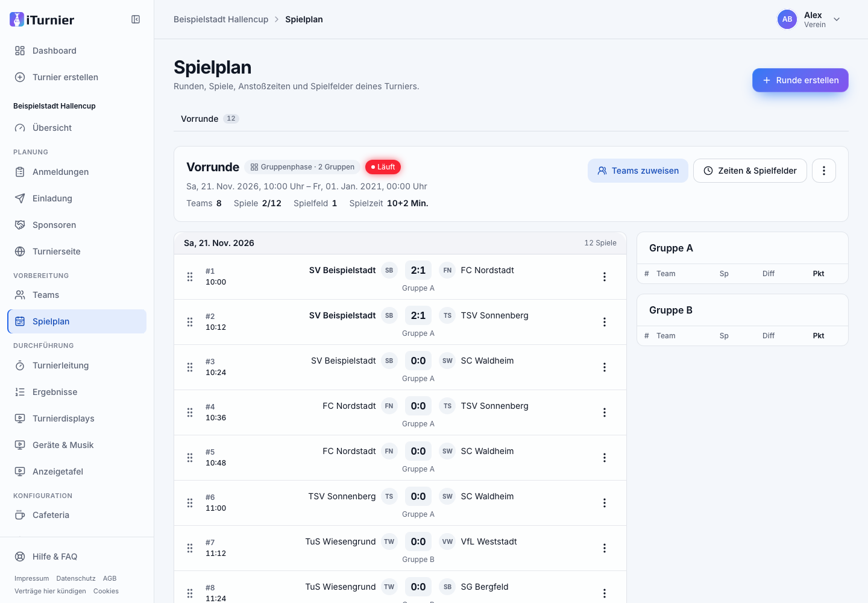Screen dimensions: 868x603
Task: Open the Cafeteria configuration
Action: [x=77, y=515]
